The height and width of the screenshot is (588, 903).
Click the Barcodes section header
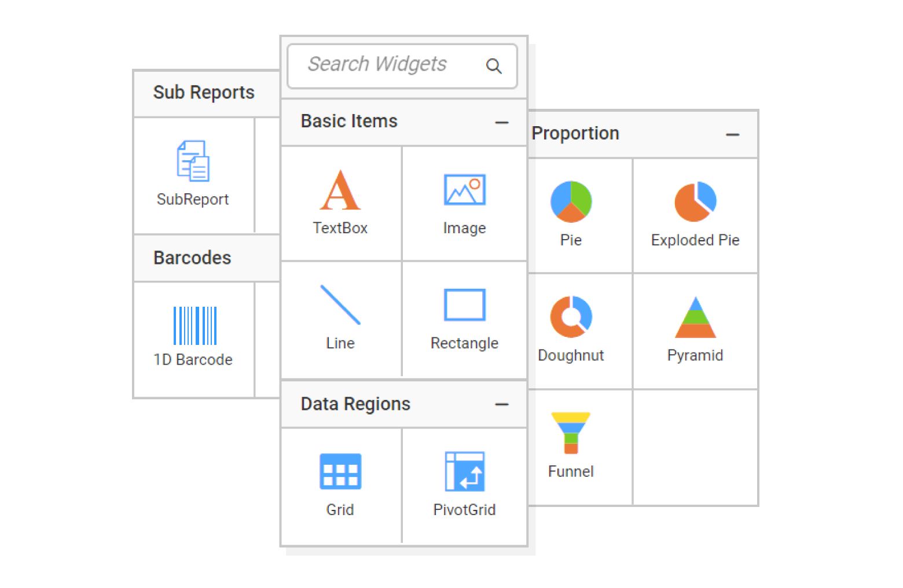[x=192, y=258]
